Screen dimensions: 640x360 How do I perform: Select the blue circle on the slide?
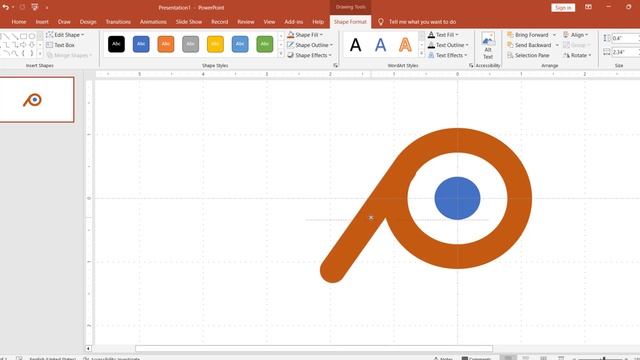tap(457, 198)
